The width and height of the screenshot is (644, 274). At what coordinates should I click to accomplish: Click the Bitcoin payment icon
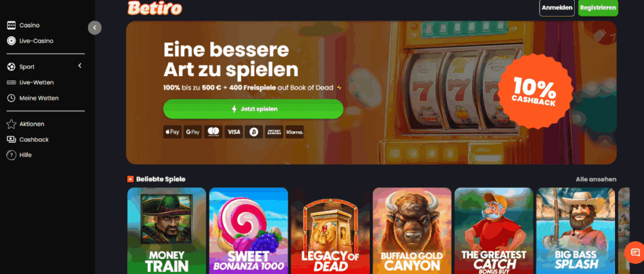[254, 132]
